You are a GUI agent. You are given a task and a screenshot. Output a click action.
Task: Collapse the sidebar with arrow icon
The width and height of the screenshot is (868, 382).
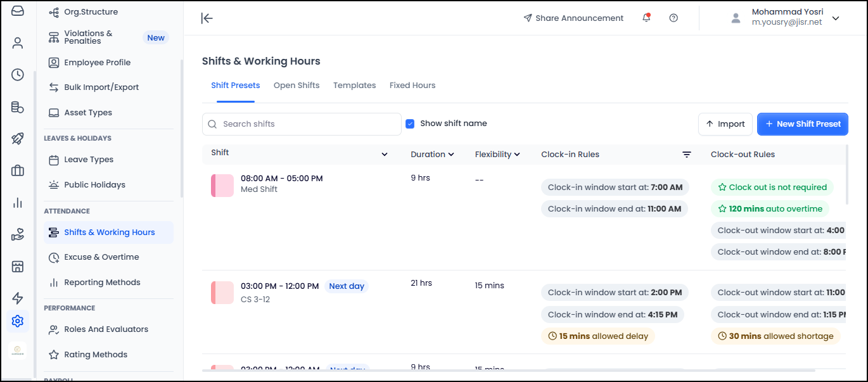point(207,18)
